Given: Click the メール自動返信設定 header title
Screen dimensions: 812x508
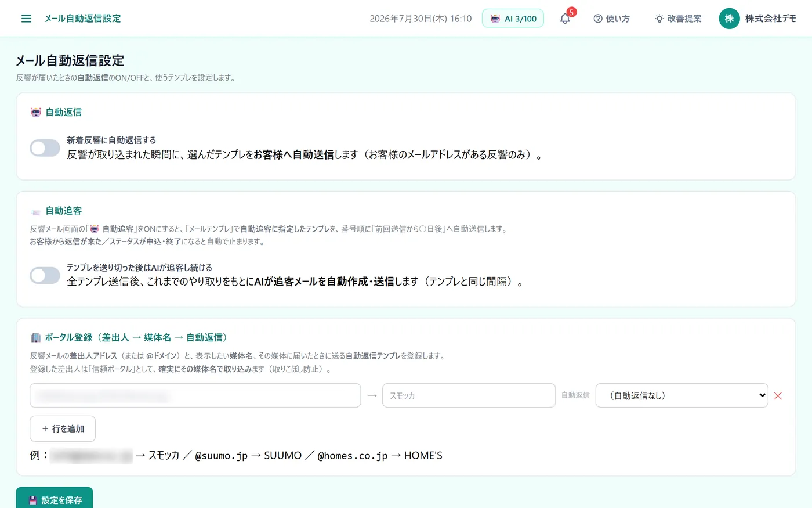Looking at the screenshot, I should pyautogui.click(x=83, y=19).
